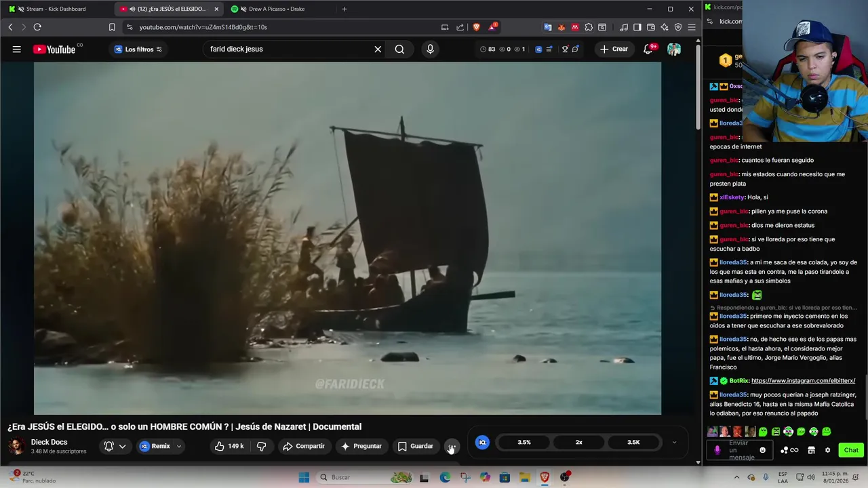The image size is (868, 488).
Task: Share the page via address bar icon
Action: coord(460,27)
